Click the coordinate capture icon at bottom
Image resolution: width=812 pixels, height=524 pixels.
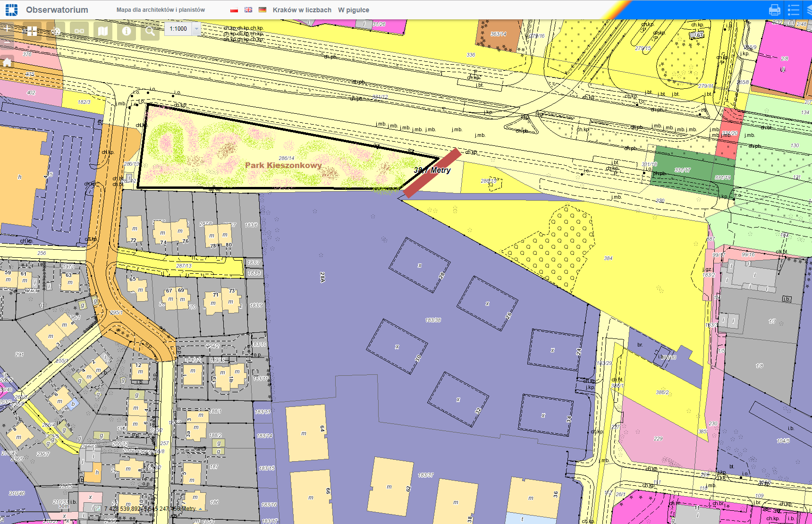click(97, 509)
